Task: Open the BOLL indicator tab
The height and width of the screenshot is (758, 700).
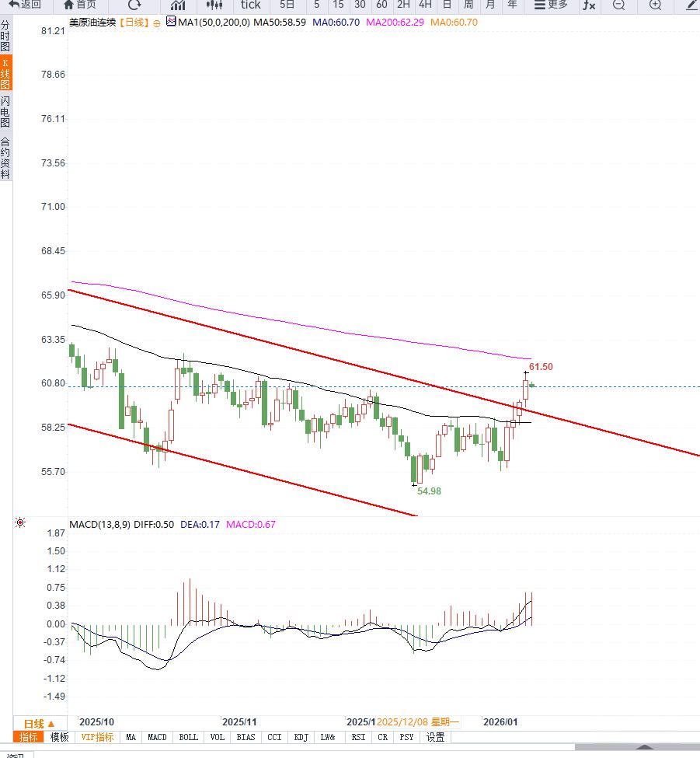Action: (x=189, y=737)
